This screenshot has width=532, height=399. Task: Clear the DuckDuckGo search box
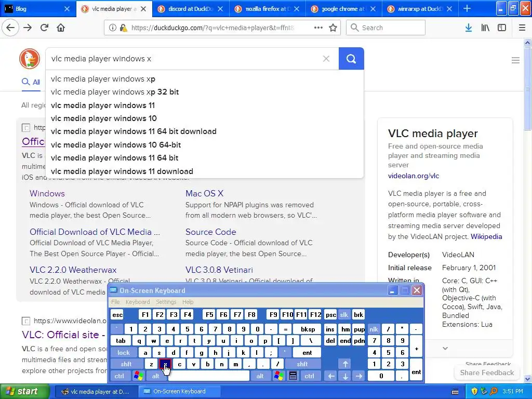point(326,59)
